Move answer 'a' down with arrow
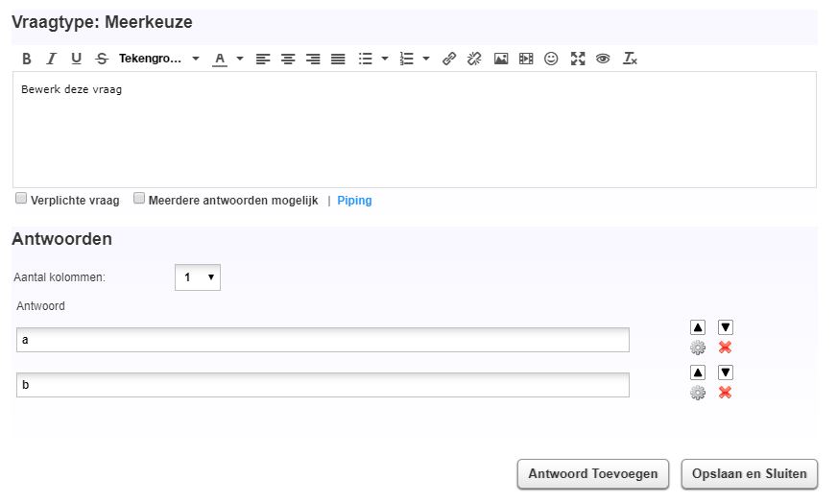This screenshot has width=837, height=504. click(726, 327)
